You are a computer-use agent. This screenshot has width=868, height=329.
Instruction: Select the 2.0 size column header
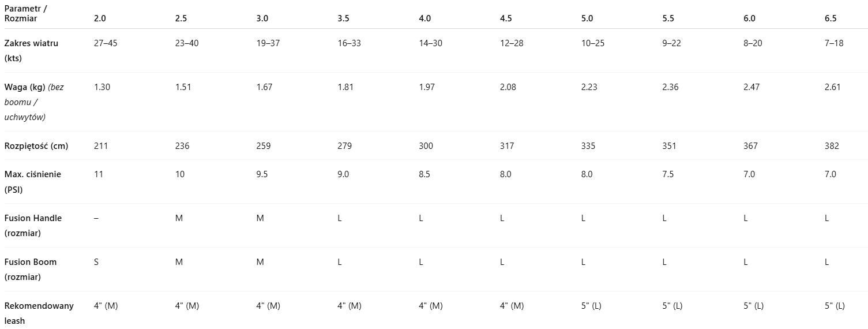pyautogui.click(x=100, y=18)
